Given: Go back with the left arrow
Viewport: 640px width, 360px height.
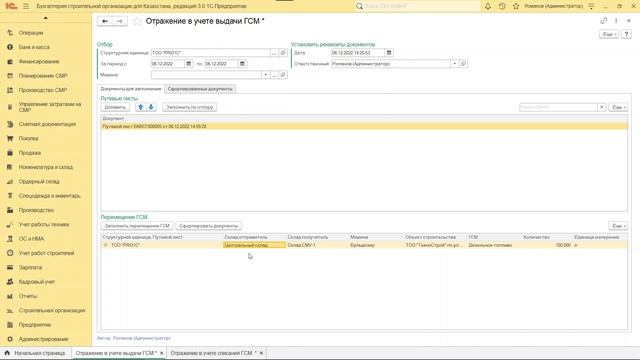Looking at the screenshot, I should (105, 21).
